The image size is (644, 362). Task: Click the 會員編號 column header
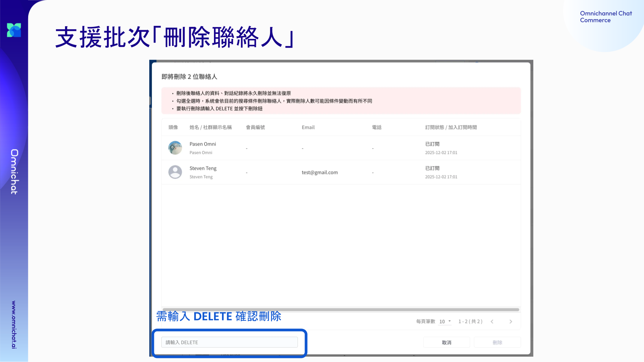[255, 127]
